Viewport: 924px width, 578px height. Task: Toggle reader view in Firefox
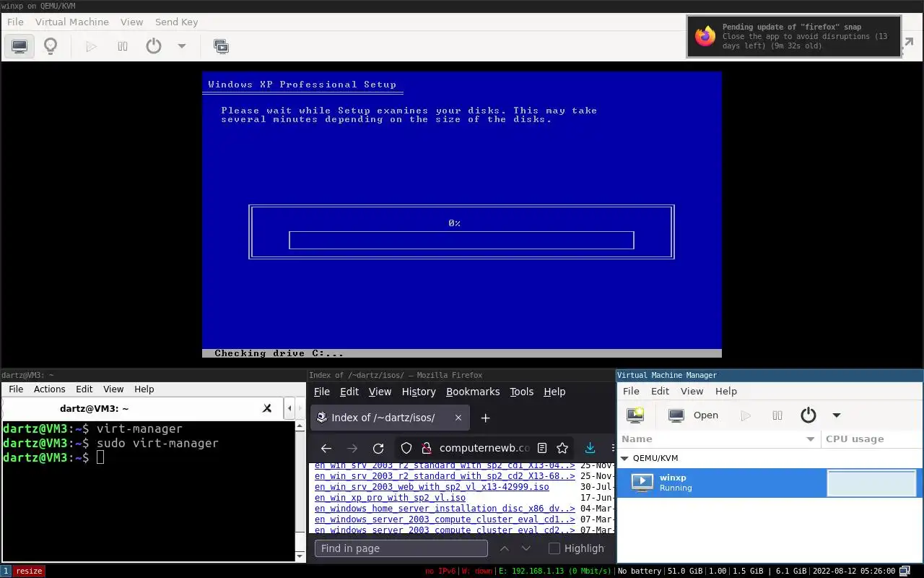tap(542, 448)
